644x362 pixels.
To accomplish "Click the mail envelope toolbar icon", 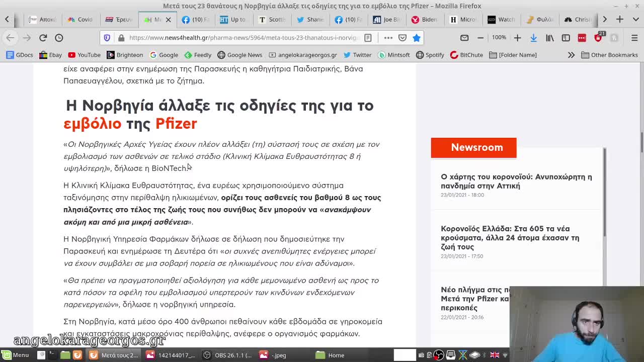I will [464, 38].
